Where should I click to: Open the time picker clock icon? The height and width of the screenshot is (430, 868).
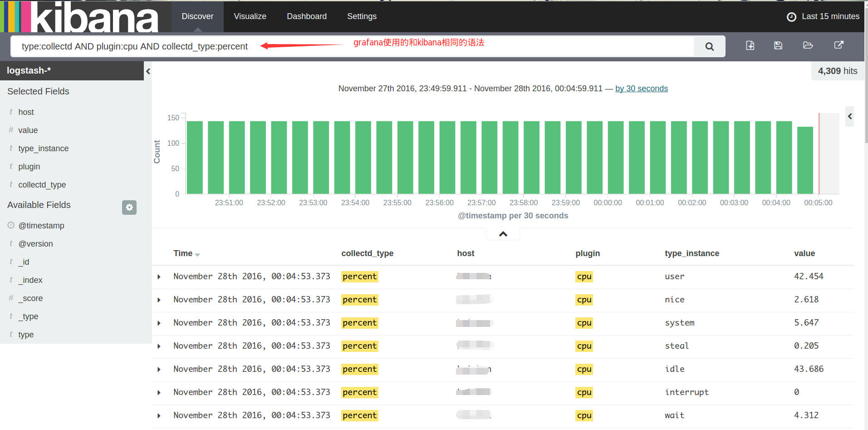[791, 17]
